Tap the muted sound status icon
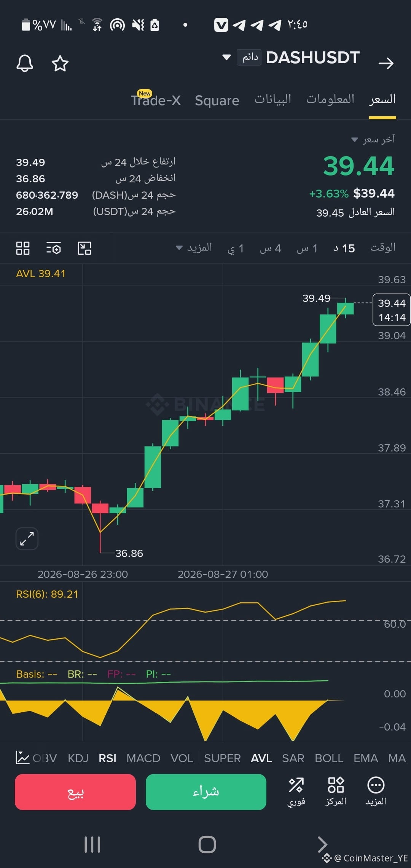The width and height of the screenshot is (411, 868). click(x=138, y=25)
